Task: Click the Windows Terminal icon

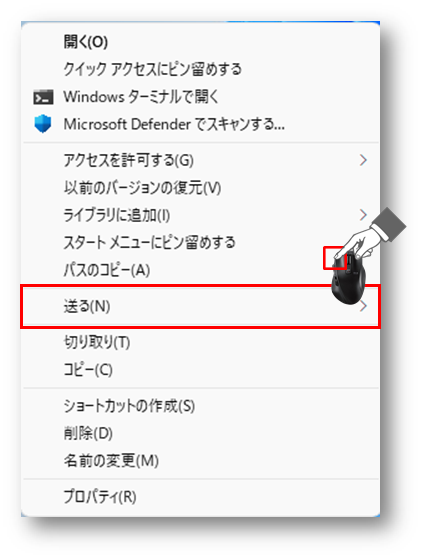Action: pyautogui.click(x=43, y=97)
